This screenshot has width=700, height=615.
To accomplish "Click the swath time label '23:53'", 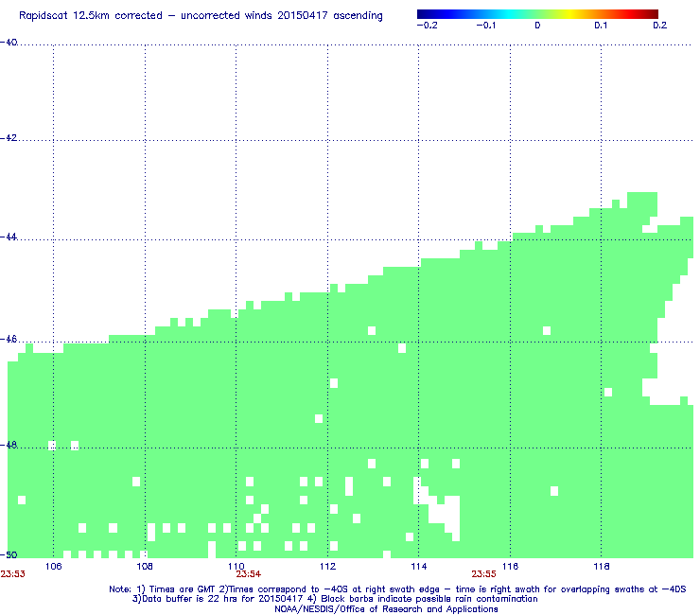I will pos(13,574).
